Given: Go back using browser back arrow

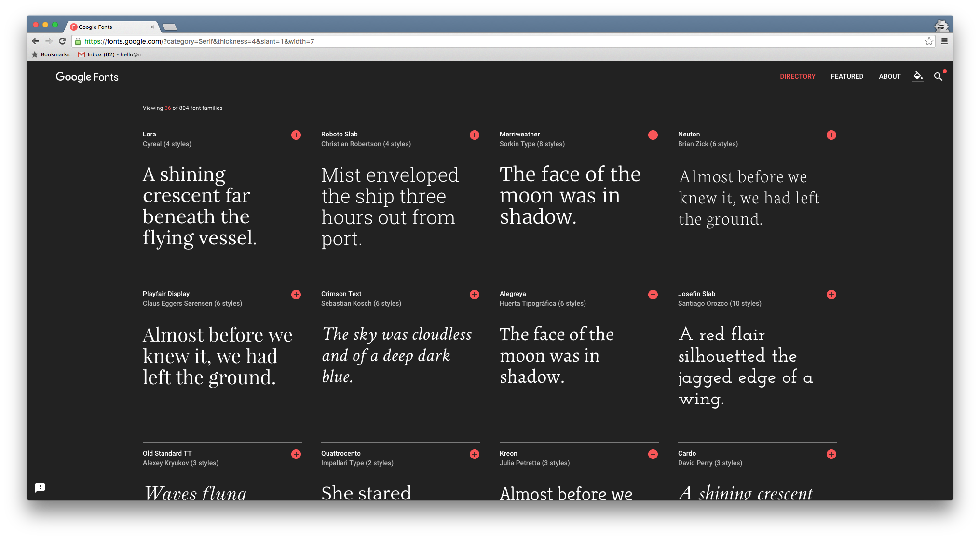Looking at the screenshot, I should point(35,41).
